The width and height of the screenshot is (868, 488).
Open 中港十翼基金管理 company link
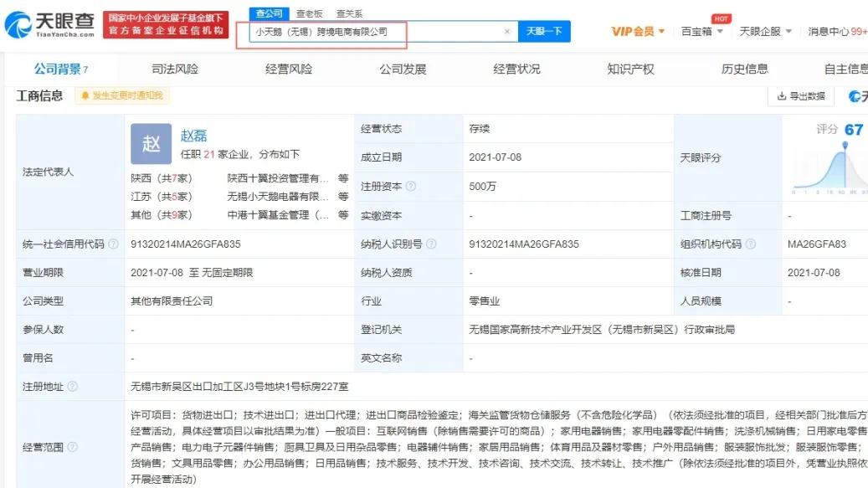pyautogui.click(x=278, y=214)
